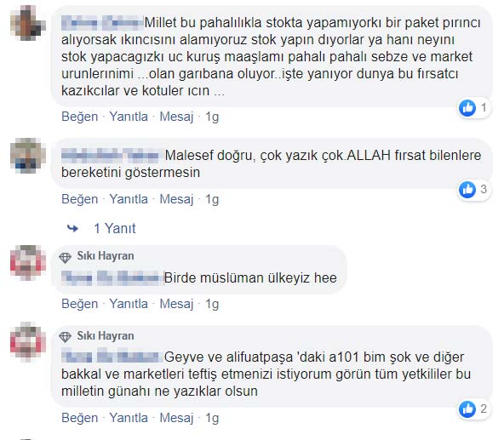Reply to the first comment via Yanıtla

tap(129, 117)
